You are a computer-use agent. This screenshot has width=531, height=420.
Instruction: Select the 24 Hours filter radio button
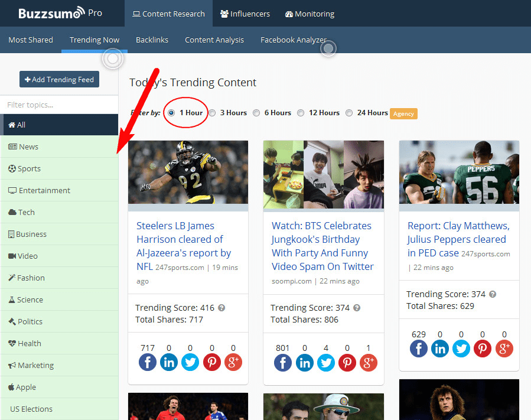[349, 113]
